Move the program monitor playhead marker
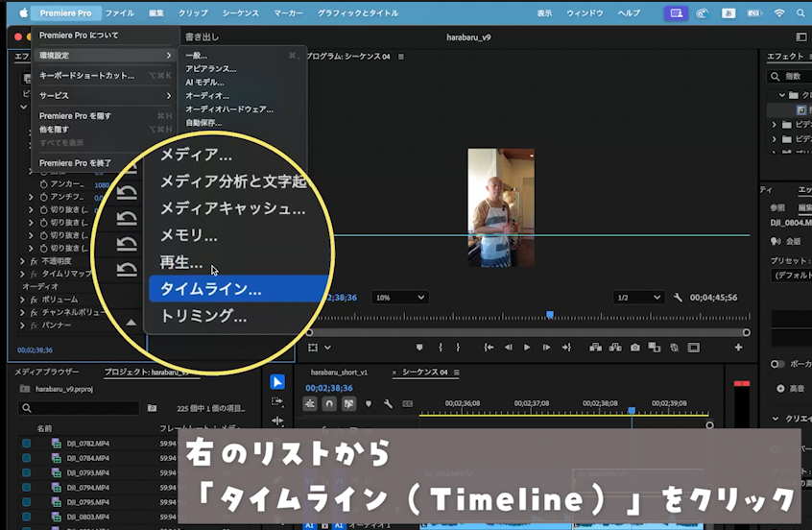Viewport: 812px width, 530px height. 550,315
